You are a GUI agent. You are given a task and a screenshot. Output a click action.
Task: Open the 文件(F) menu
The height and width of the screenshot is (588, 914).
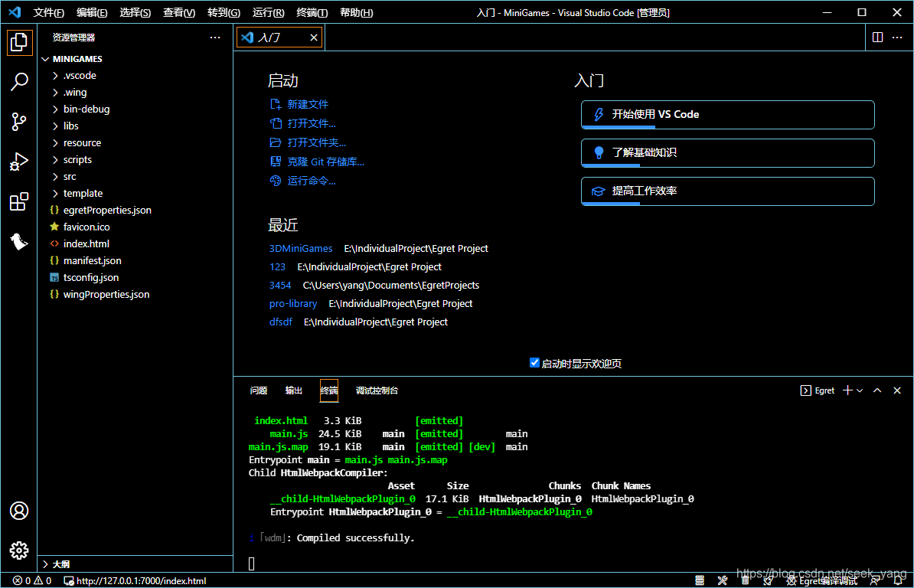pos(48,12)
